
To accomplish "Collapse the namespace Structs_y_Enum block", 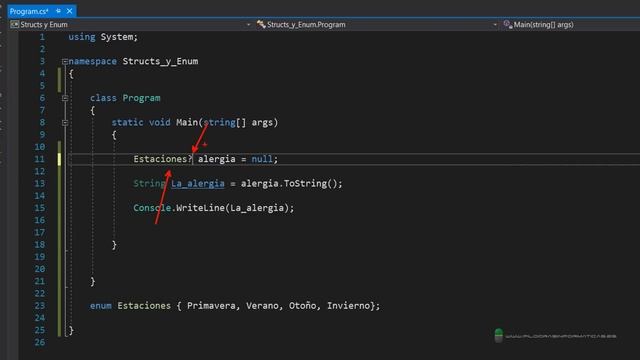I will 65,62.
